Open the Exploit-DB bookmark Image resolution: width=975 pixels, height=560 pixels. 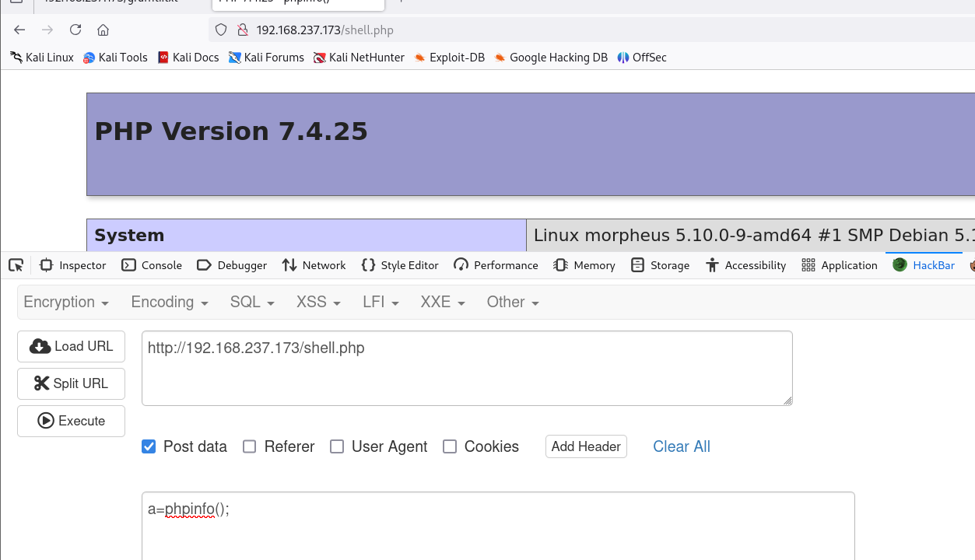(x=450, y=57)
